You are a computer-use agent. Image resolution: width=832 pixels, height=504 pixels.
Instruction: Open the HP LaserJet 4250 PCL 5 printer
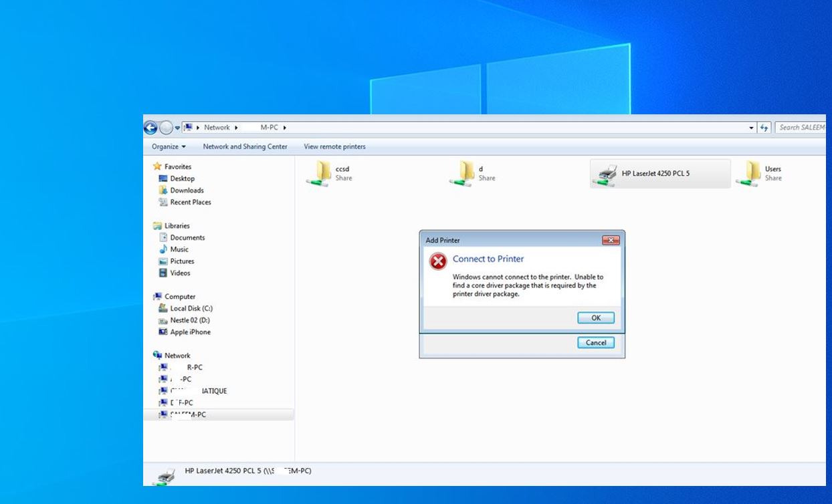659,173
